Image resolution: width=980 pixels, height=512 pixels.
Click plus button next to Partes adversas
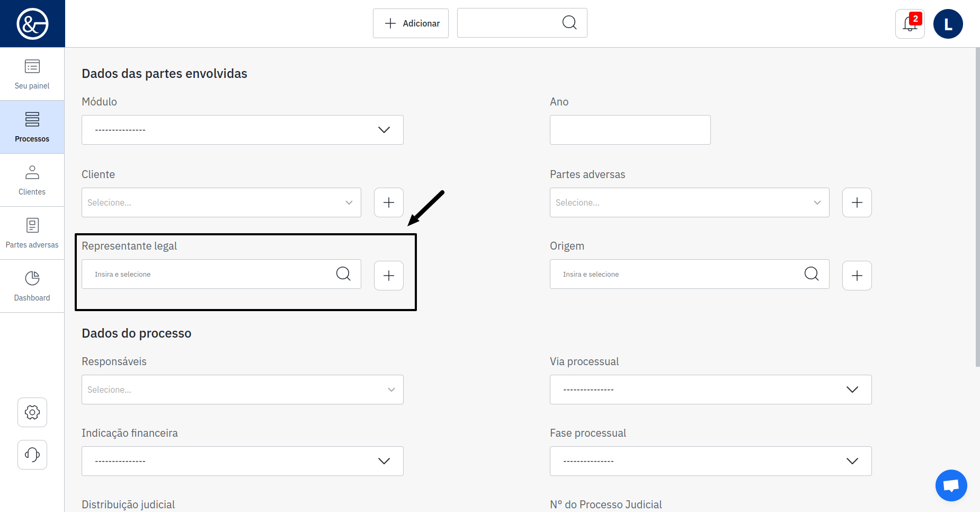857,202
